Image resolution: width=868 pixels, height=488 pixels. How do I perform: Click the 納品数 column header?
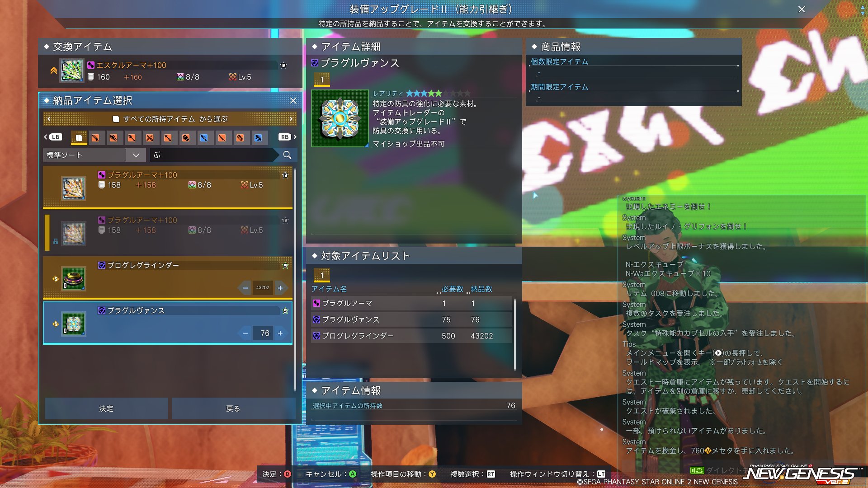click(x=481, y=289)
